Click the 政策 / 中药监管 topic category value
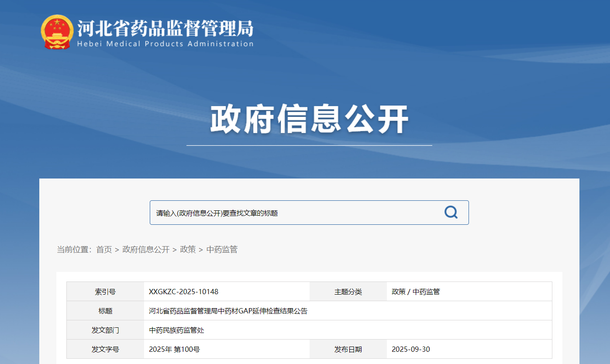 tap(416, 292)
